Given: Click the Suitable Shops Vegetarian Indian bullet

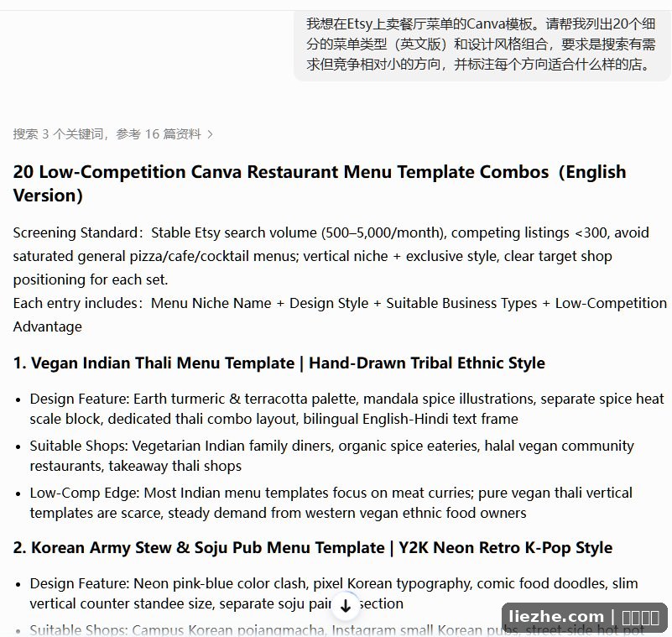Looking at the screenshot, I should [x=331, y=456].
